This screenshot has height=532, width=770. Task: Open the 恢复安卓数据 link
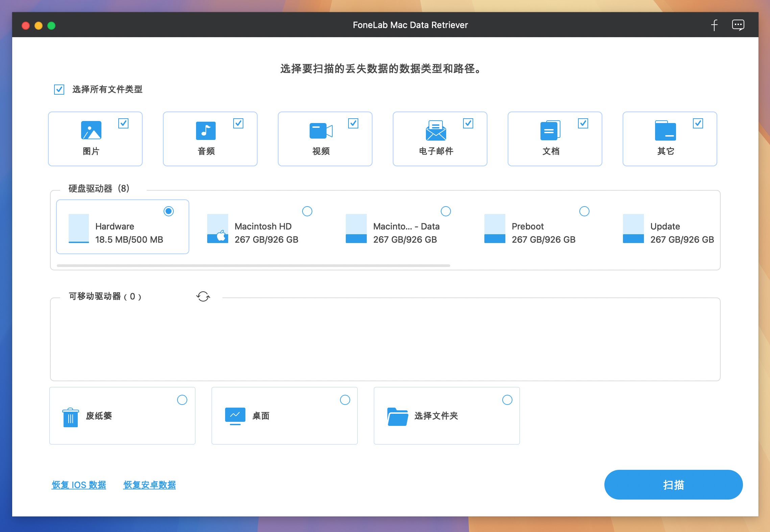pos(149,485)
